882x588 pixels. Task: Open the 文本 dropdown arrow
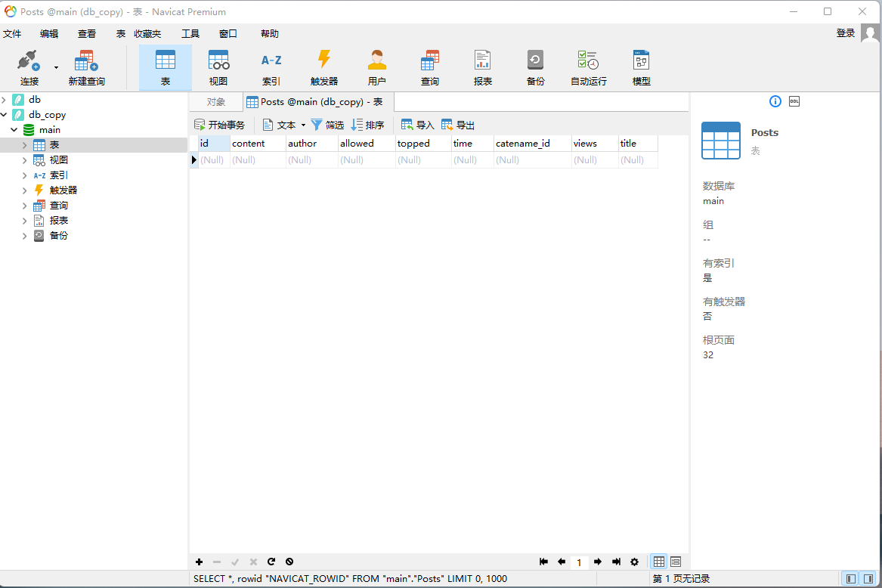(304, 125)
